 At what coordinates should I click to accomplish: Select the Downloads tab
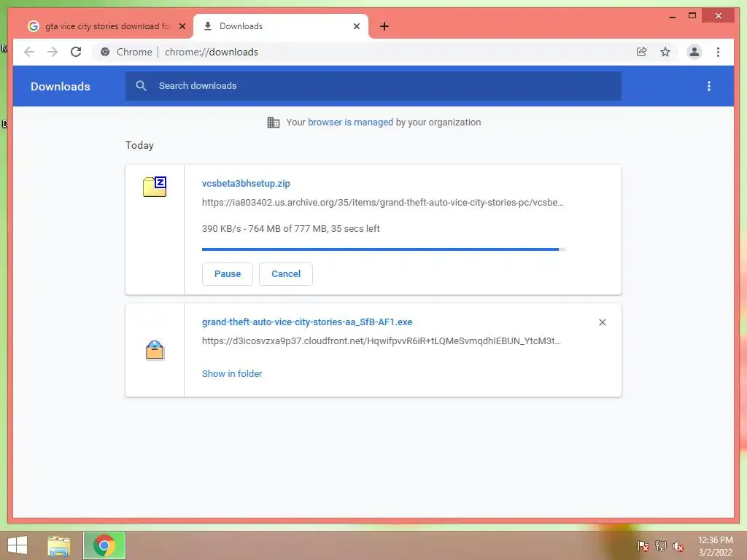click(x=281, y=26)
